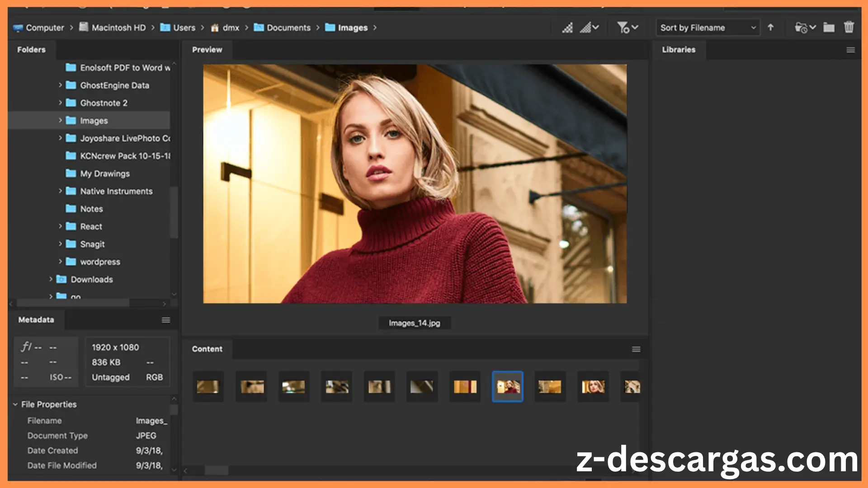Open the Content panel menu icon
868x488 pixels.
point(636,349)
